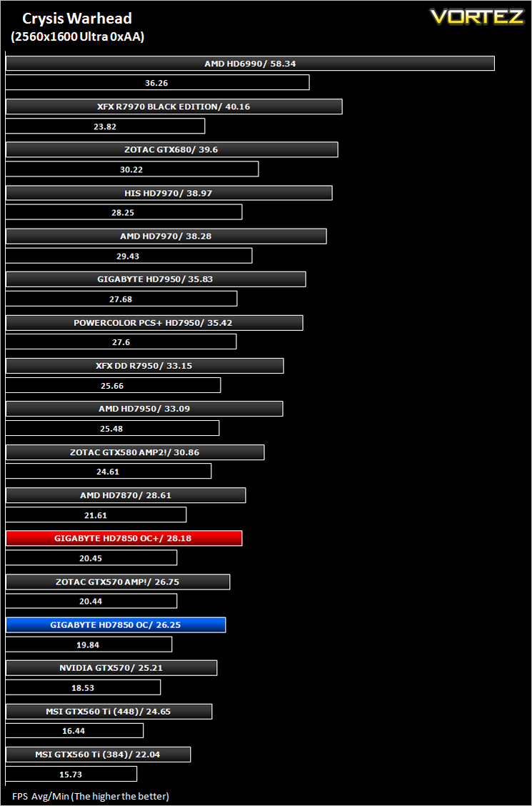Select the GIGABYTE HD7950 35.83 bar

point(156,279)
